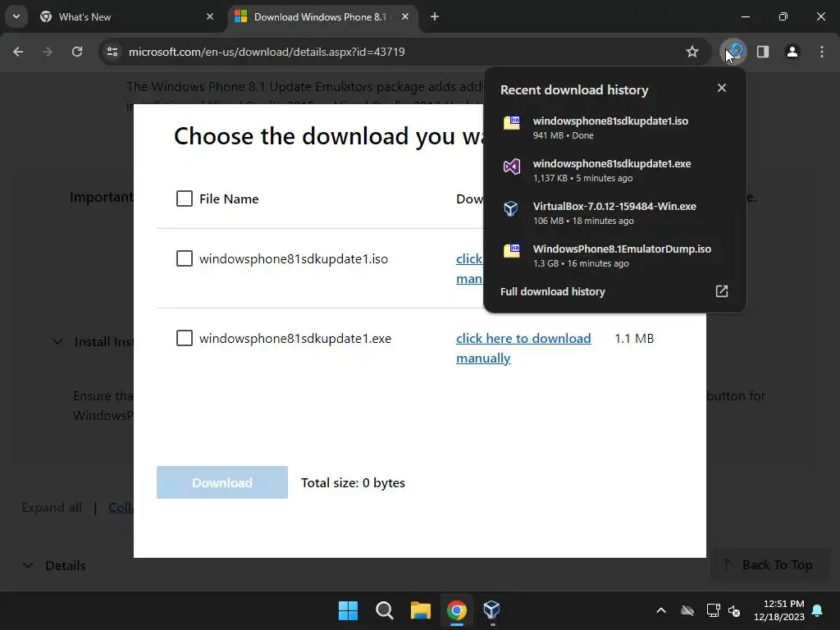Open the Windows Start menu
The height and width of the screenshot is (630, 840).
(x=348, y=610)
